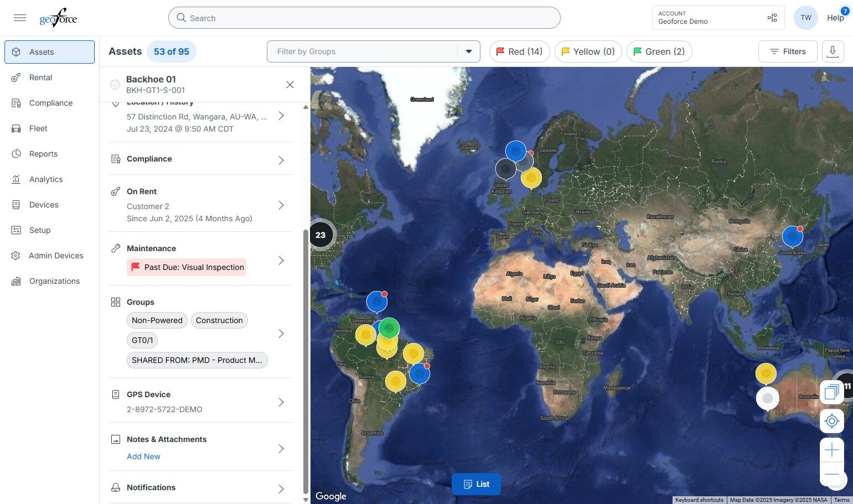Click the Search input field
Image resolution: width=853 pixels, height=504 pixels.
(x=364, y=18)
